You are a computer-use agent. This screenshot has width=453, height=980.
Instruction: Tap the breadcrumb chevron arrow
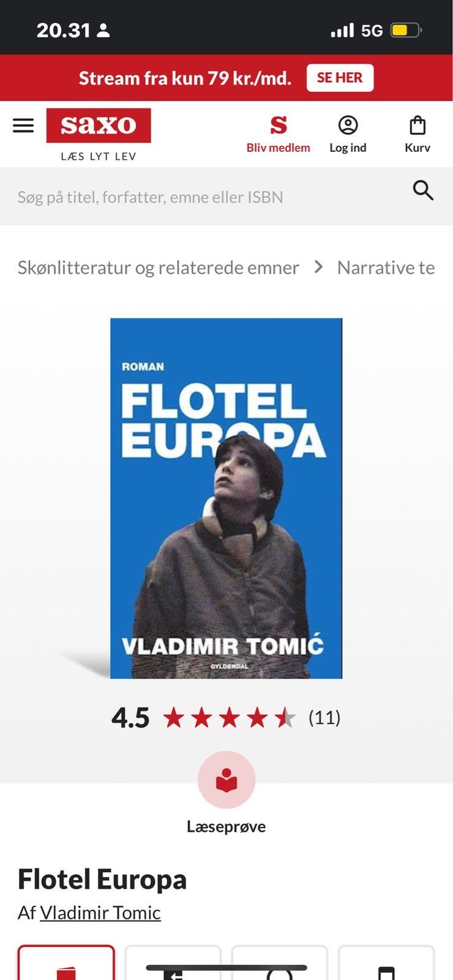[318, 267]
